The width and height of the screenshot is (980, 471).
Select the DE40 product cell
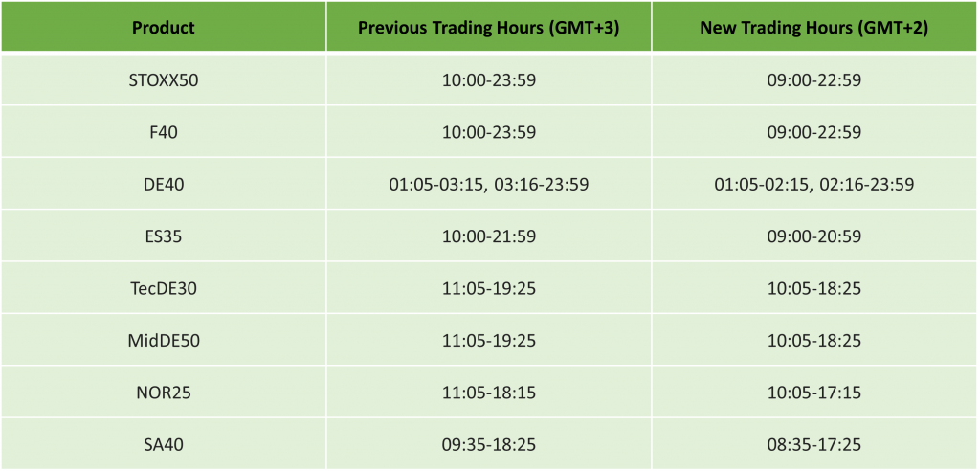click(x=164, y=184)
